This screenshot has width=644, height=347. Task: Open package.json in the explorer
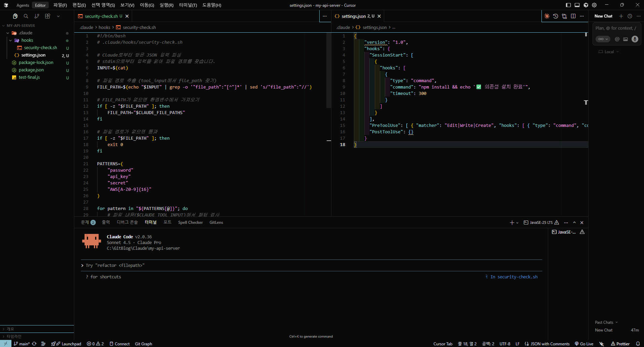[x=31, y=70]
